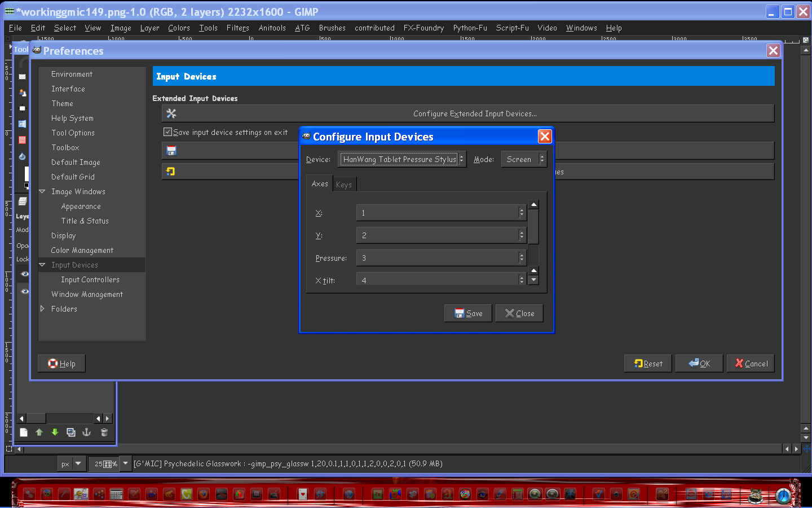Viewport: 812px width, 508px height.
Task: Select Environment in Preferences tree
Action: (72, 74)
